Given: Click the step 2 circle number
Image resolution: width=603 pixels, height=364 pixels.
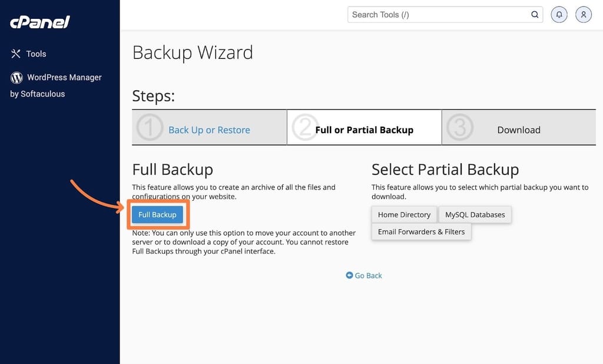Looking at the screenshot, I should pyautogui.click(x=304, y=127).
